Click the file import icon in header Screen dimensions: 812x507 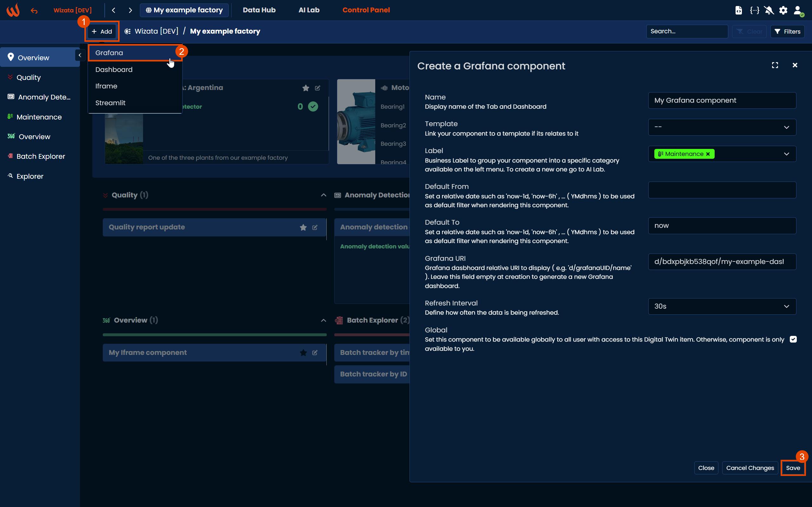point(738,10)
